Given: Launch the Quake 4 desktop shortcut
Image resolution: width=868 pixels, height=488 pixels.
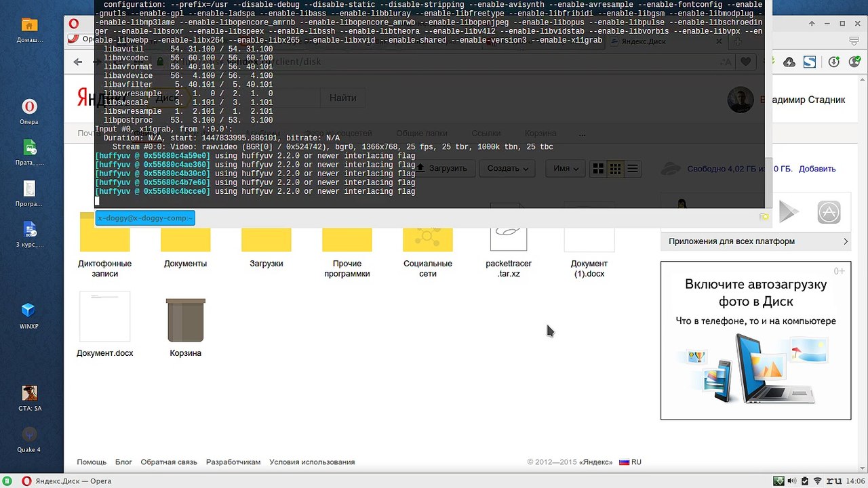Looking at the screenshot, I should (29, 439).
